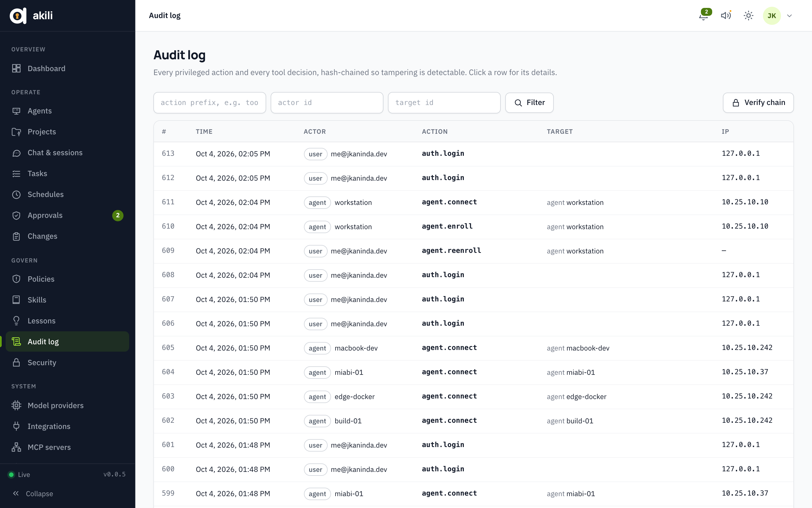Click the Filter button

(x=529, y=102)
